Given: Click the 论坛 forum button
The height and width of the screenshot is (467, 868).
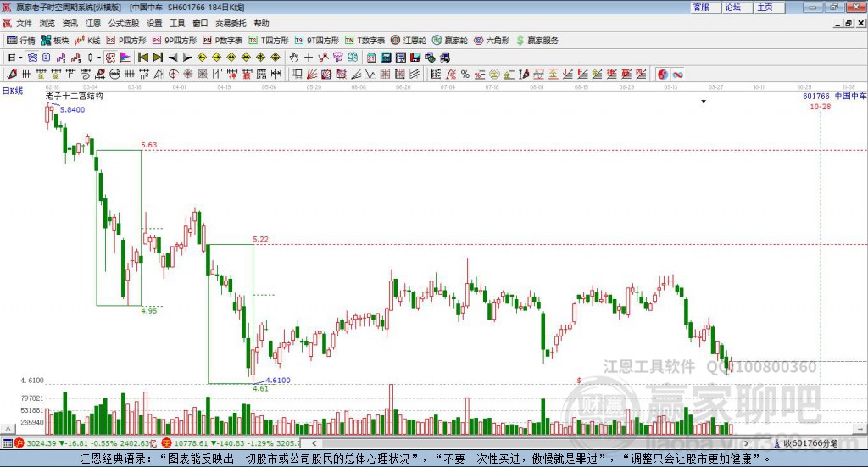Looking at the screenshot, I should 737,7.
